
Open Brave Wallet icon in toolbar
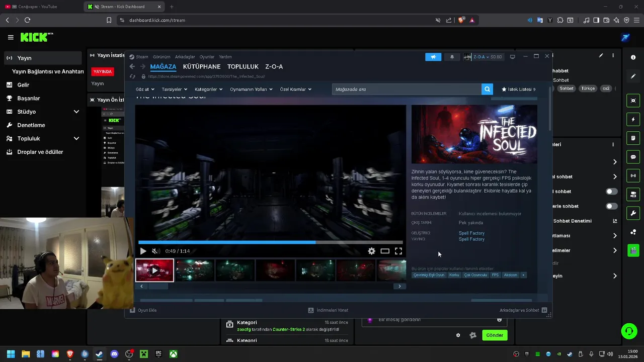(x=606, y=20)
